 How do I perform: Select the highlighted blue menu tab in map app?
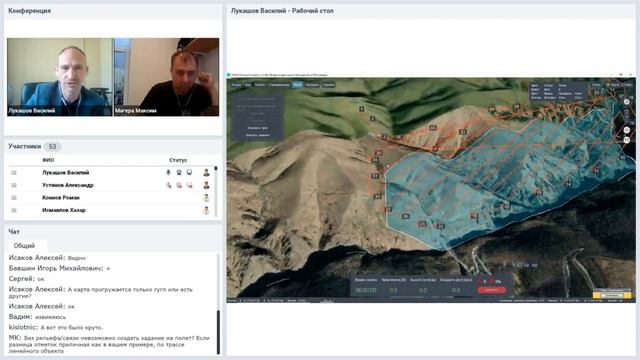tap(298, 84)
